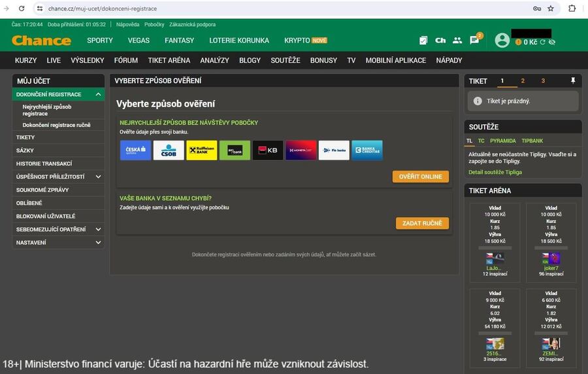Viewport: 588px width, 374px height.
Task: Open the Pobočky link
Action: [x=154, y=24]
